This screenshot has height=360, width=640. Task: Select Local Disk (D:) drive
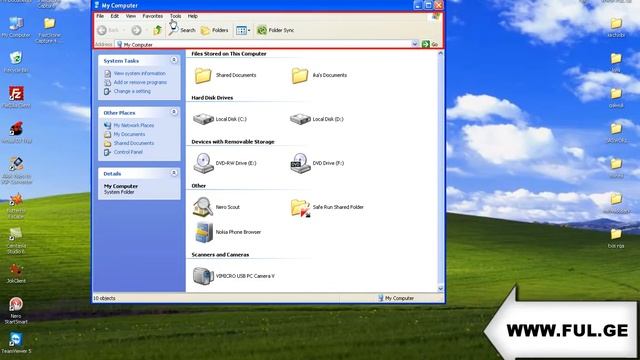[317, 119]
